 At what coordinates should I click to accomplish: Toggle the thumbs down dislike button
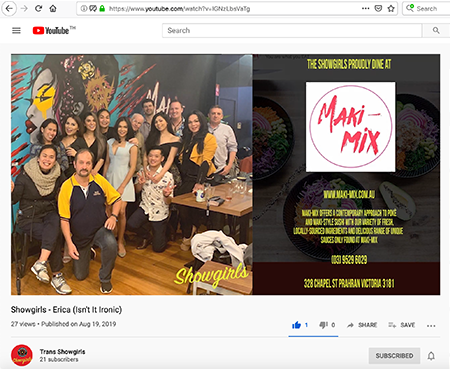pos(327,325)
